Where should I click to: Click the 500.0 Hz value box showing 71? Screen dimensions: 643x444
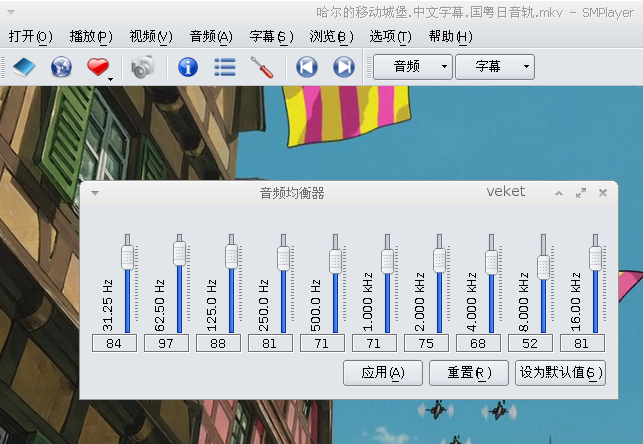[x=322, y=343]
